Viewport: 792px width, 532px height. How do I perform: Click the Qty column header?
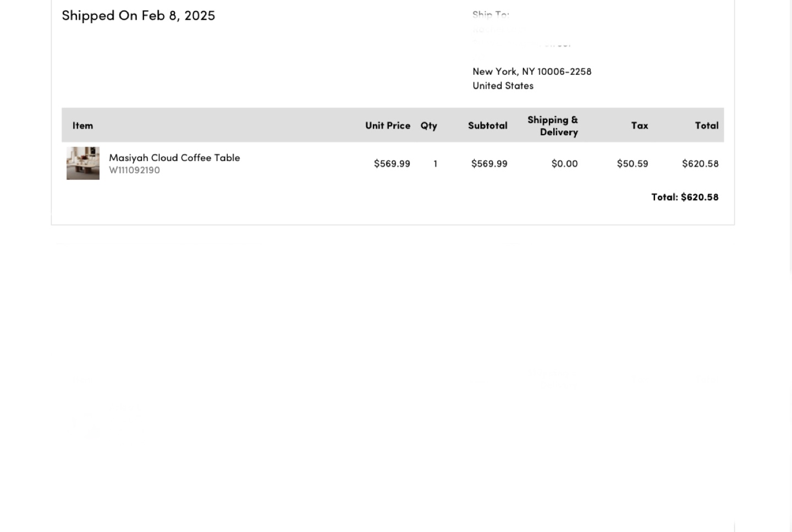(429, 126)
